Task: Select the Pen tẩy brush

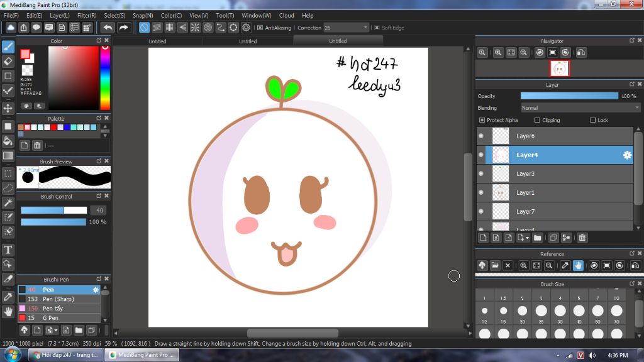Action: click(58, 308)
